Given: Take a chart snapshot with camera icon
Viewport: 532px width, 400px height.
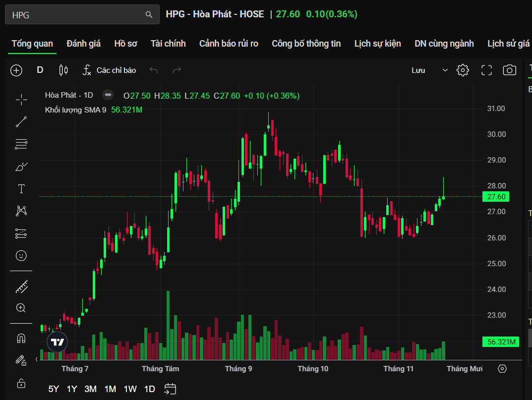Looking at the screenshot, I should coord(509,70).
